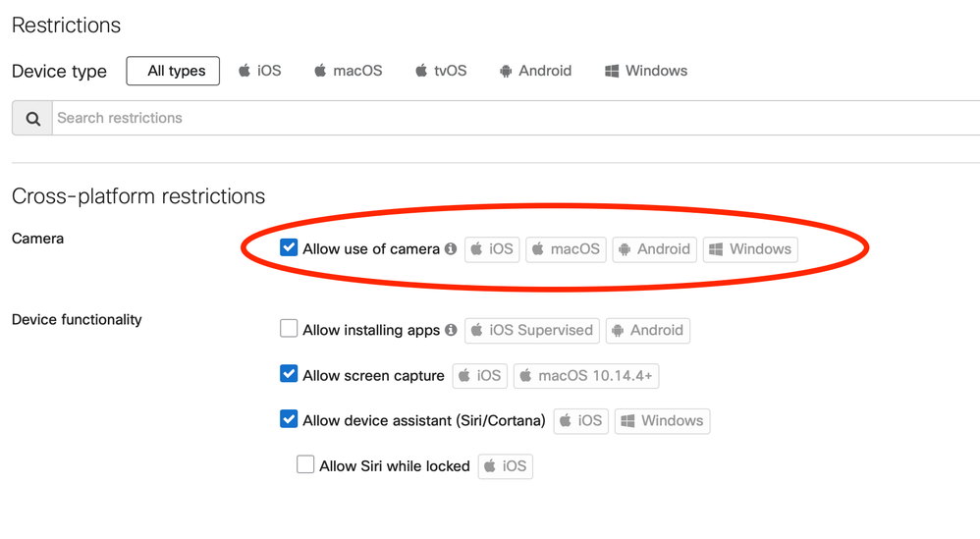Click Android badge next to Allow installing apps
Image resolution: width=980 pixels, height=539 pixels.
(647, 331)
